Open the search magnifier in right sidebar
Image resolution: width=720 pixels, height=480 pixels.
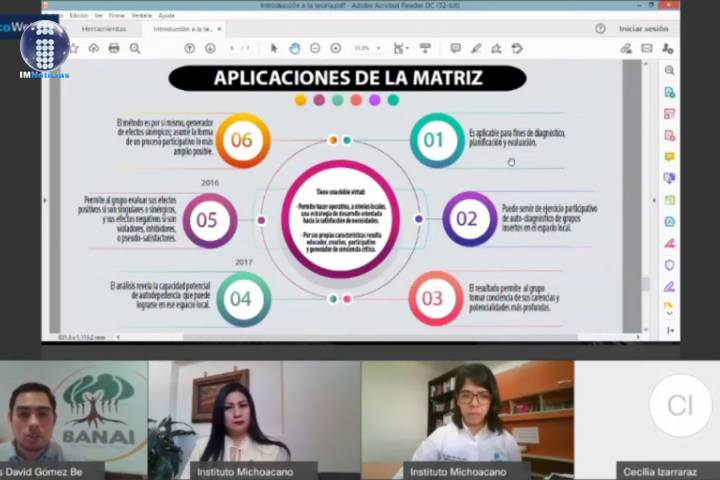(669, 71)
